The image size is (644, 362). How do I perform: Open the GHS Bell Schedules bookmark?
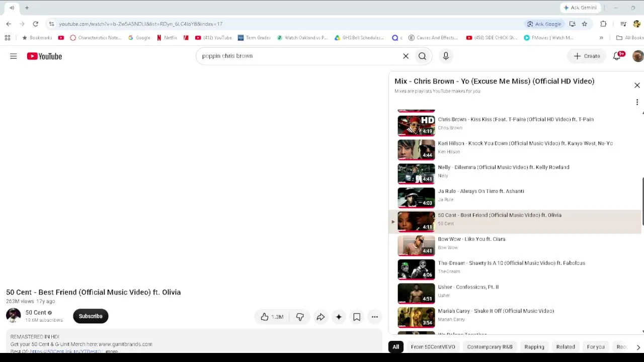pyautogui.click(x=359, y=38)
